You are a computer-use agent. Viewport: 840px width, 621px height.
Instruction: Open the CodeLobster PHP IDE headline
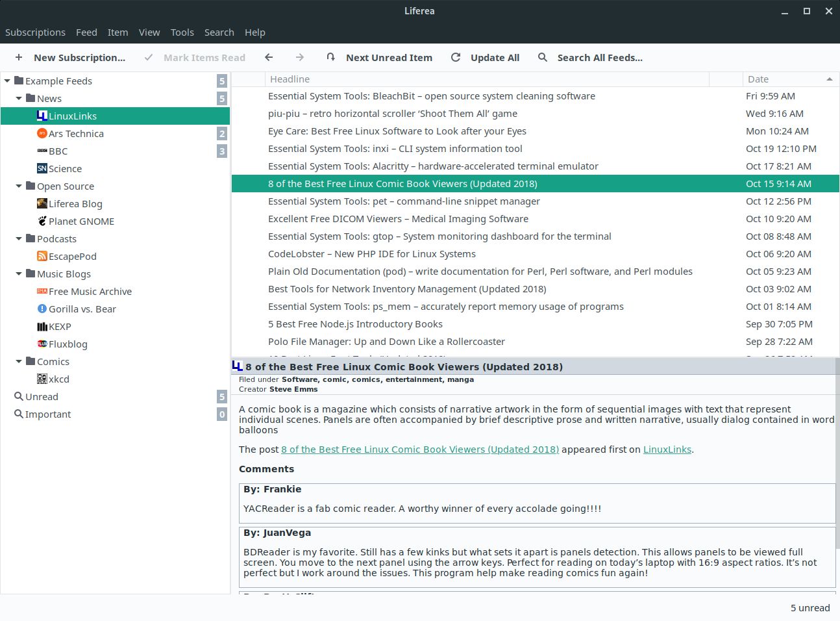pyautogui.click(x=372, y=254)
